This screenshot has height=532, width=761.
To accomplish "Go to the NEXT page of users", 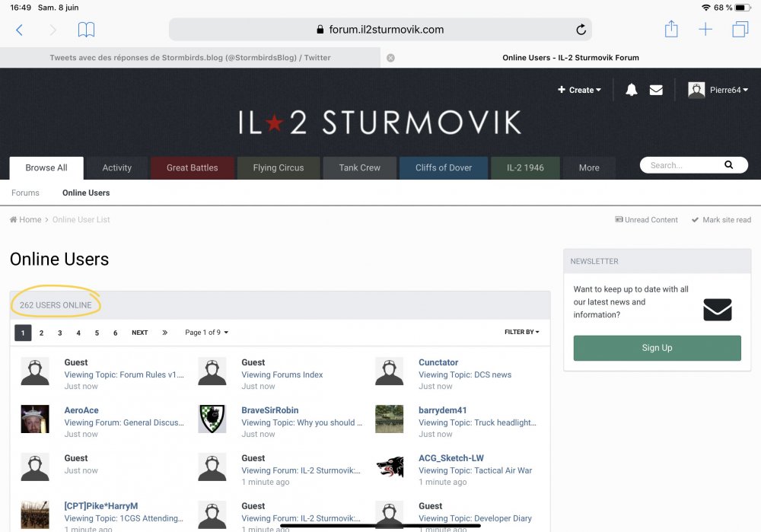I will point(139,333).
